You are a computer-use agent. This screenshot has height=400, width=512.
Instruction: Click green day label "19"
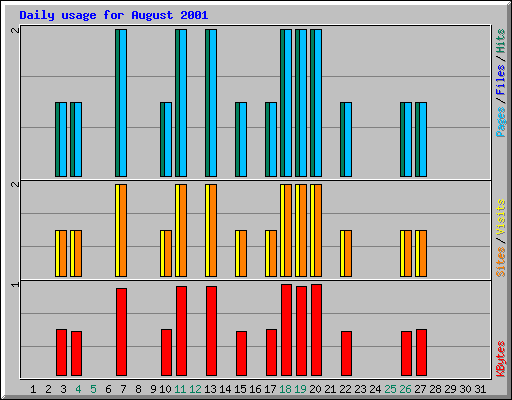pyautogui.click(x=300, y=389)
